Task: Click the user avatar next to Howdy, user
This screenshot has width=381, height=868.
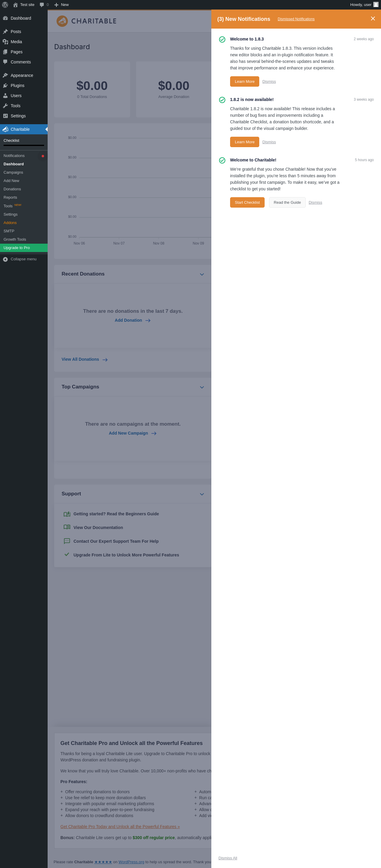Action: pyautogui.click(x=376, y=4)
